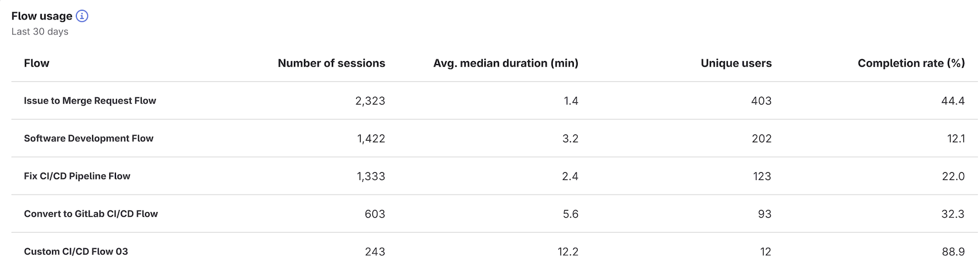
Task: Click the Unique users column header
Action: [735, 63]
